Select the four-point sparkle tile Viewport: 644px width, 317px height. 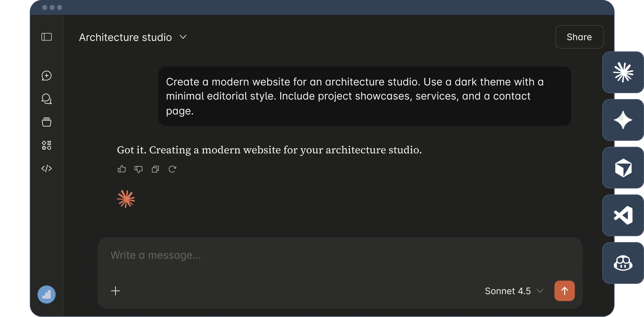tap(623, 120)
